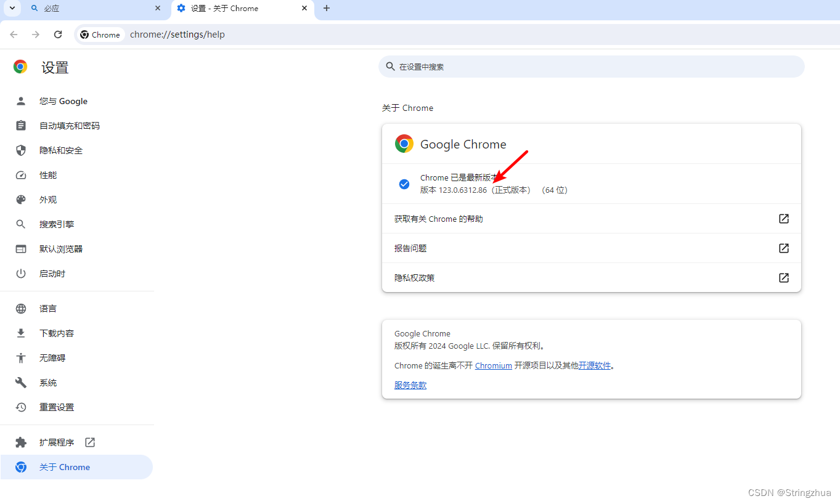Select the 启动时 power icon
The image size is (840, 504).
[20, 273]
